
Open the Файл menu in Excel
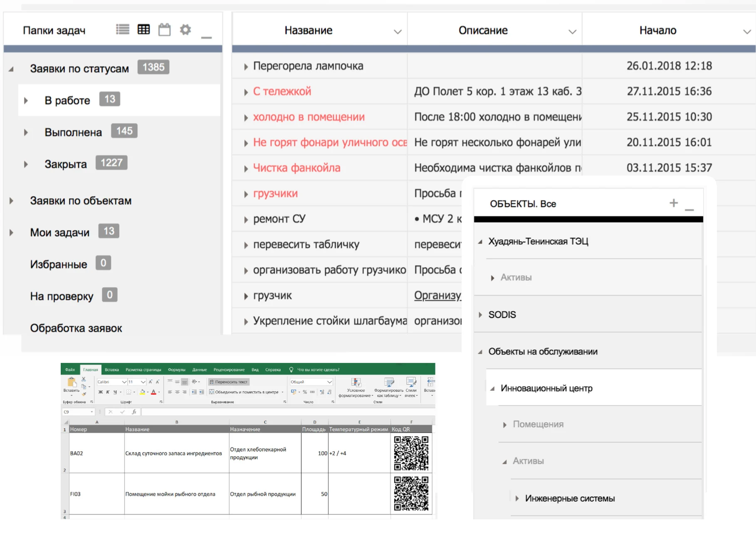[x=70, y=370]
